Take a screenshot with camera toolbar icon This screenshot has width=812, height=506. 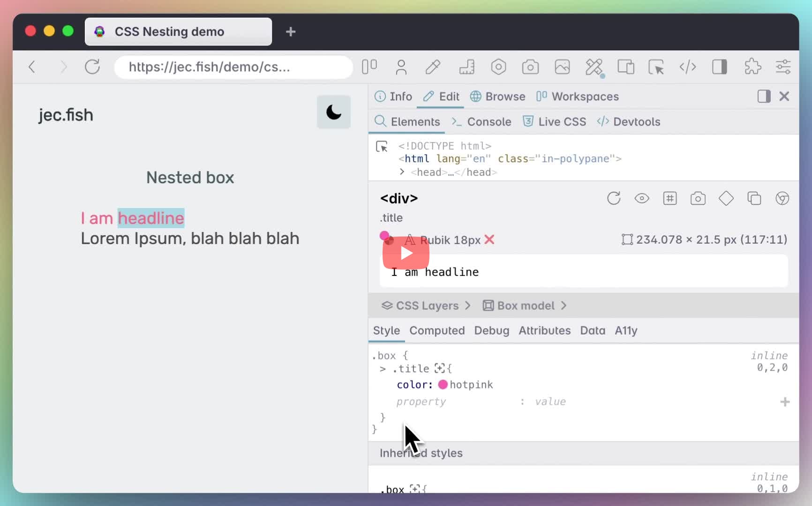coord(530,67)
